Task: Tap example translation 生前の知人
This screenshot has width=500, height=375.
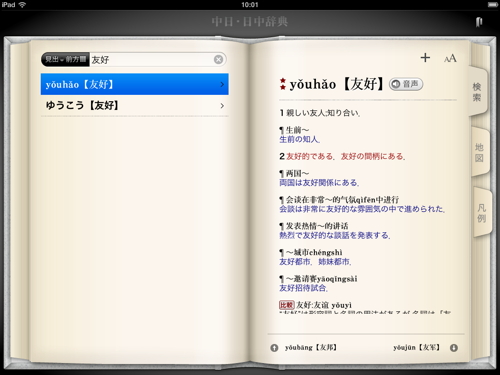Action: click(x=299, y=139)
